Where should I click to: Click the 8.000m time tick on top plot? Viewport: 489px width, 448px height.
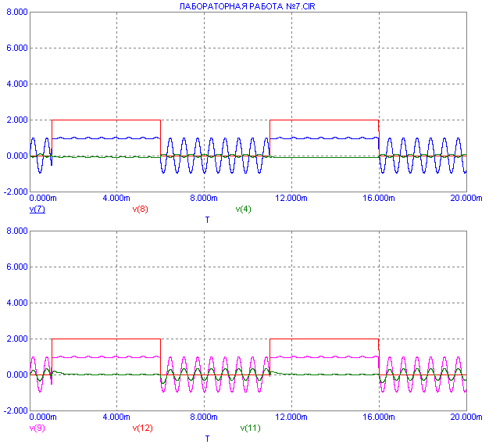[204, 199]
